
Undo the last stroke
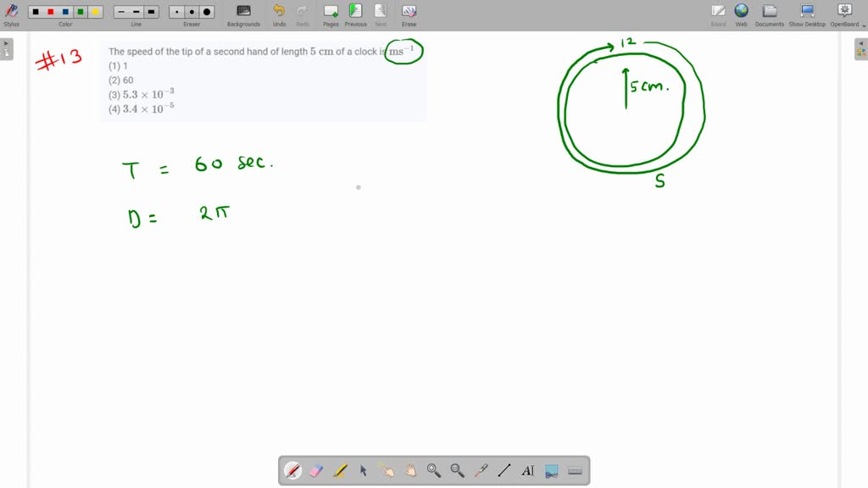[x=280, y=15]
